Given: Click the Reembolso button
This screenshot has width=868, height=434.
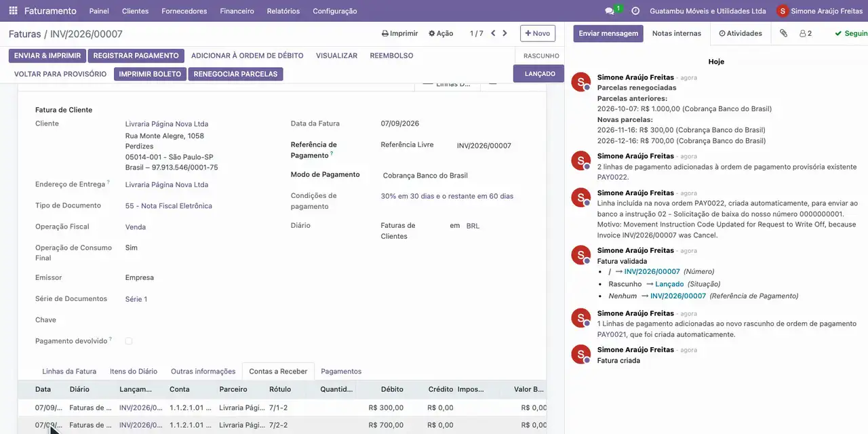Looking at the screenshot, I should pos(391,56).
